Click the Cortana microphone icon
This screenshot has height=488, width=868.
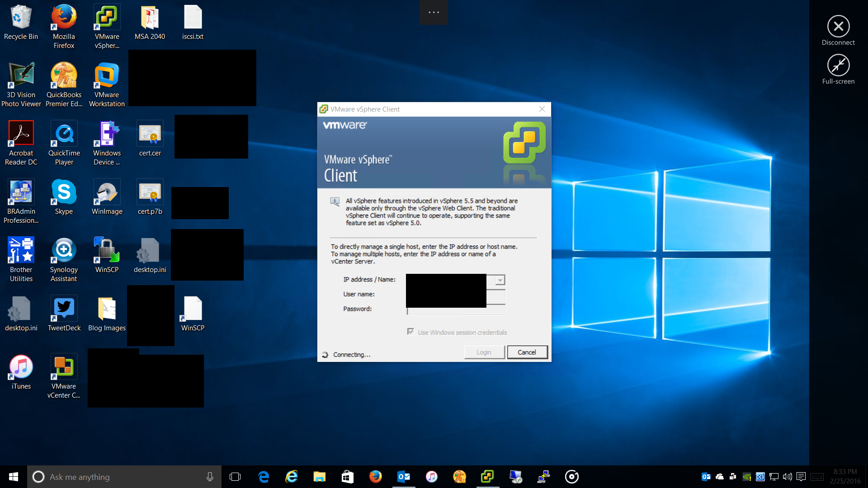(x=210, y=477)
